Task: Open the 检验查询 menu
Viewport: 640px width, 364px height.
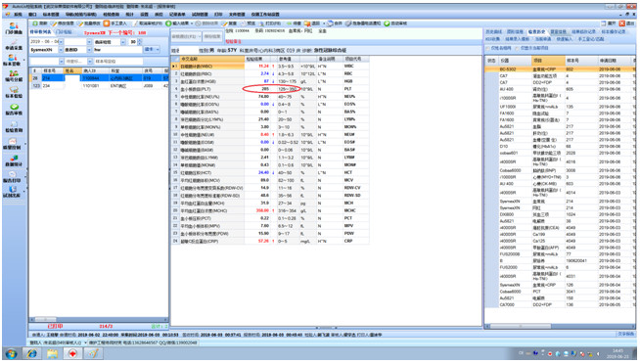Action: [111, 15]
